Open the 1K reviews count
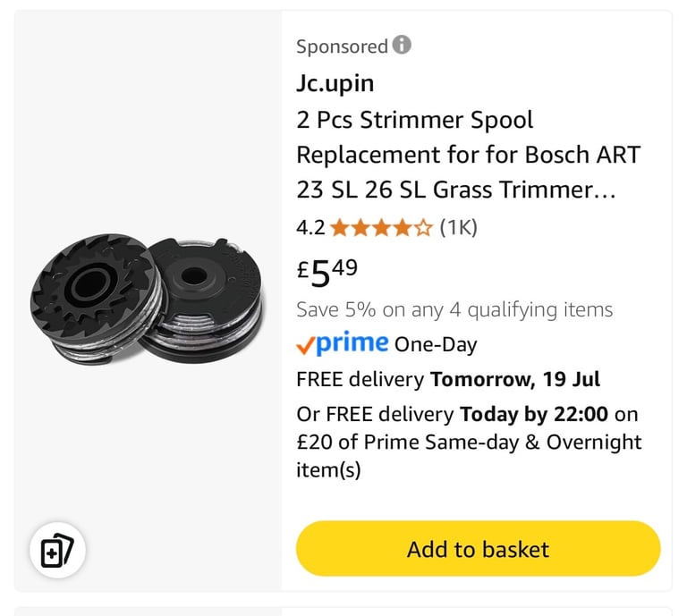 458,228
